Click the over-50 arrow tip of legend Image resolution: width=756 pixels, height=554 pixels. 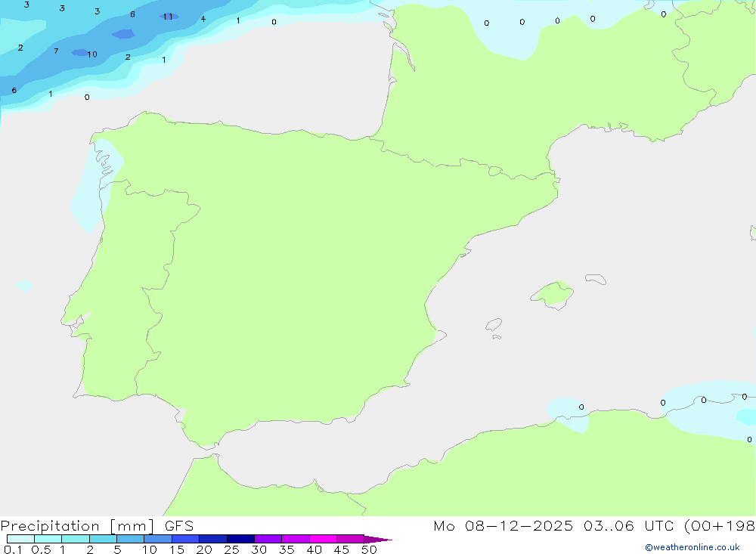tap(378, 540)
